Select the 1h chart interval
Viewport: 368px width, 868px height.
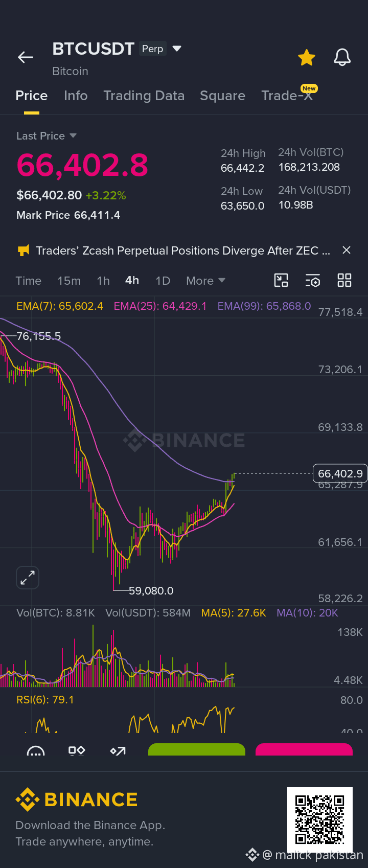coord(103,281)
